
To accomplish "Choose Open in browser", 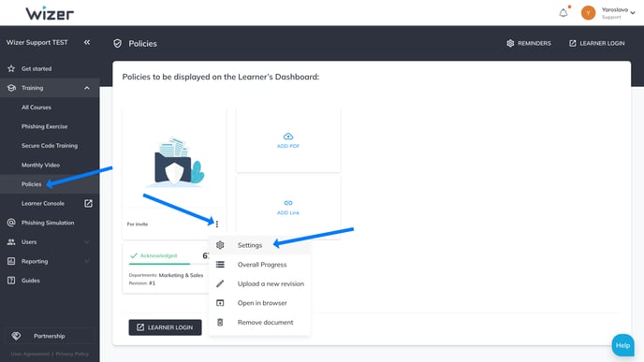I will tap(259, 303).
